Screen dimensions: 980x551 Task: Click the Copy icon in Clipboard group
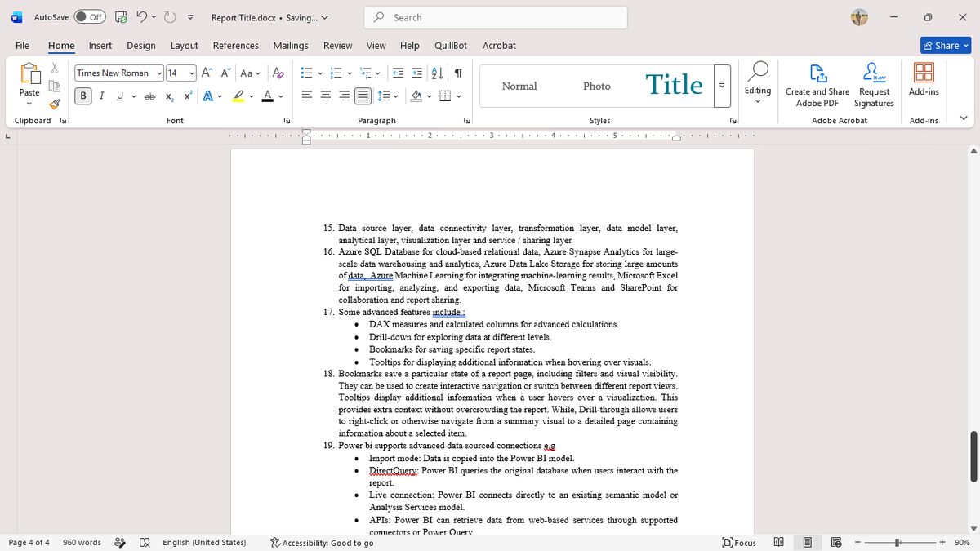click(x=55, y=86)
